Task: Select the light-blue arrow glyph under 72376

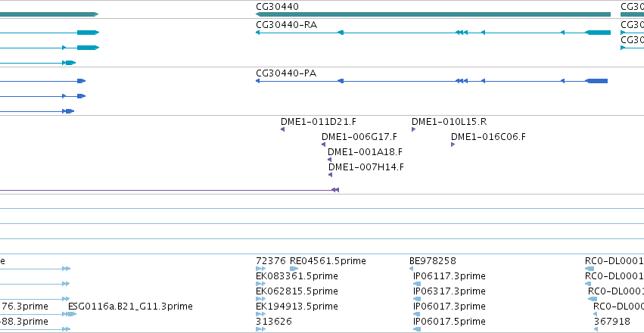Action: [261, 269]
